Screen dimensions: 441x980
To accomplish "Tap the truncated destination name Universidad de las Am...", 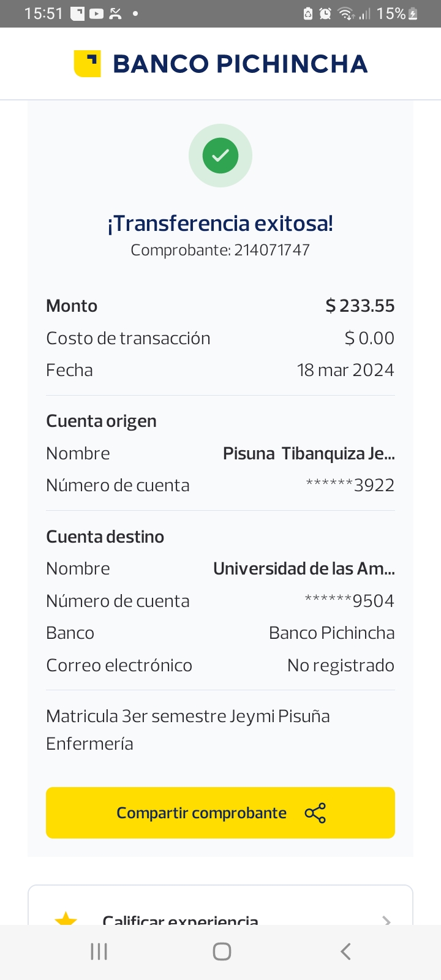I will [x=304, y=568].
